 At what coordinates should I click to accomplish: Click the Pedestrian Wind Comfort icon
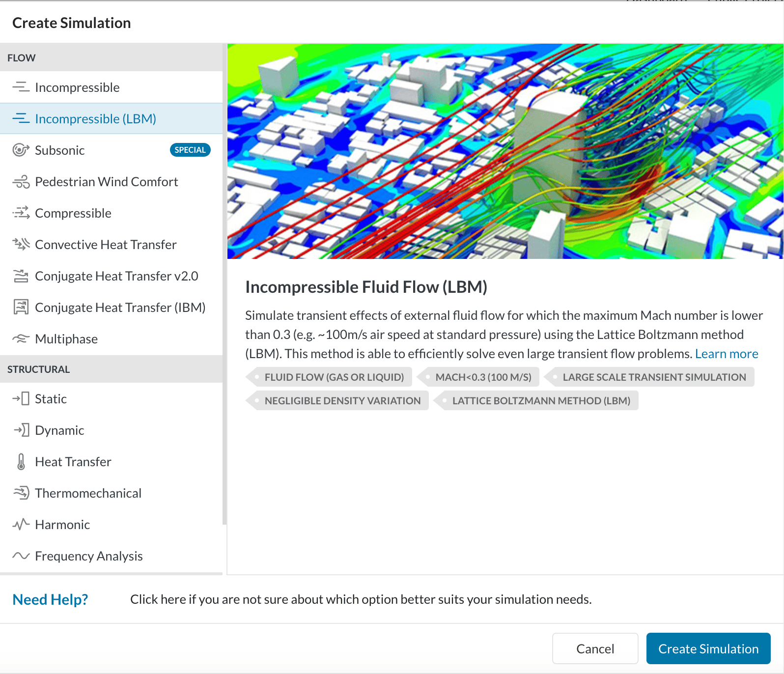(21, 182)
